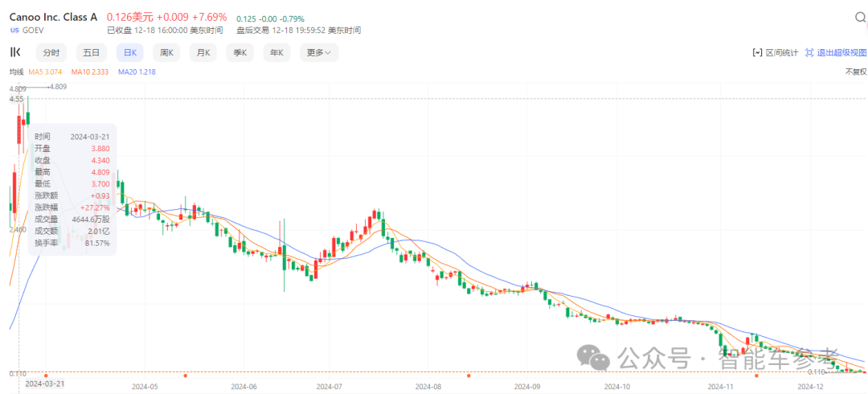Open the 均线 indicator settings
The width and height of the screenshot is (868, 394).
[x=16, y=72]
